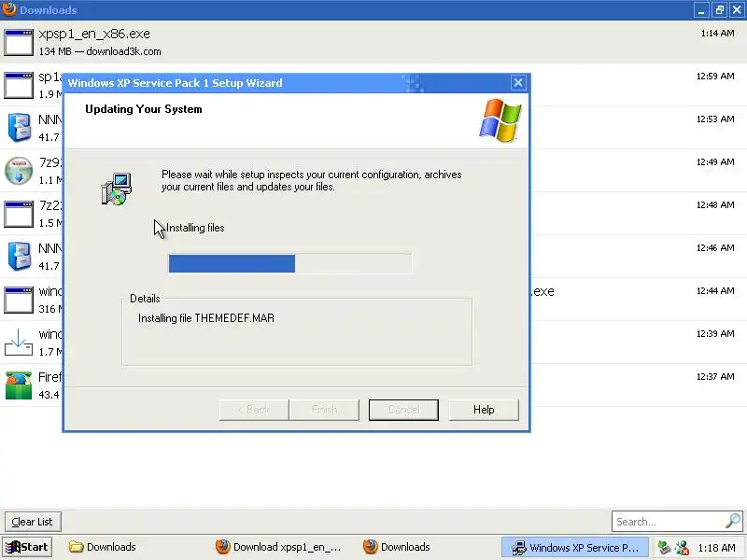Screen dimensions: 747x560
Task: Click the Firefox installer icon beside the 12:37 AM entry
Action: (19, 385)
